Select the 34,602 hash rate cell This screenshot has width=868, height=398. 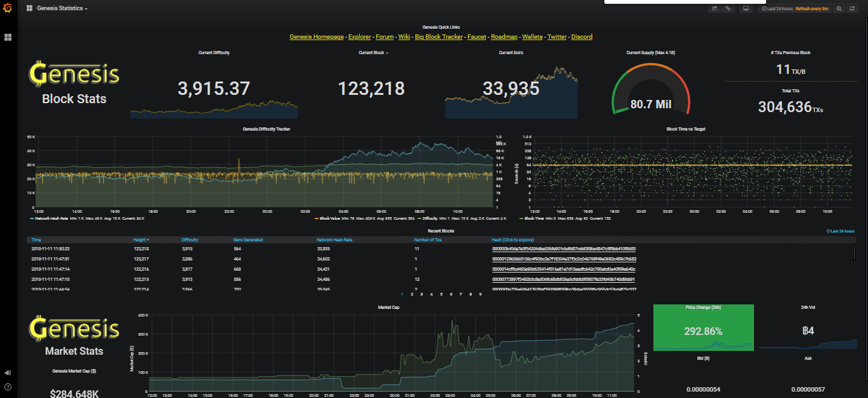coord(323,259)
